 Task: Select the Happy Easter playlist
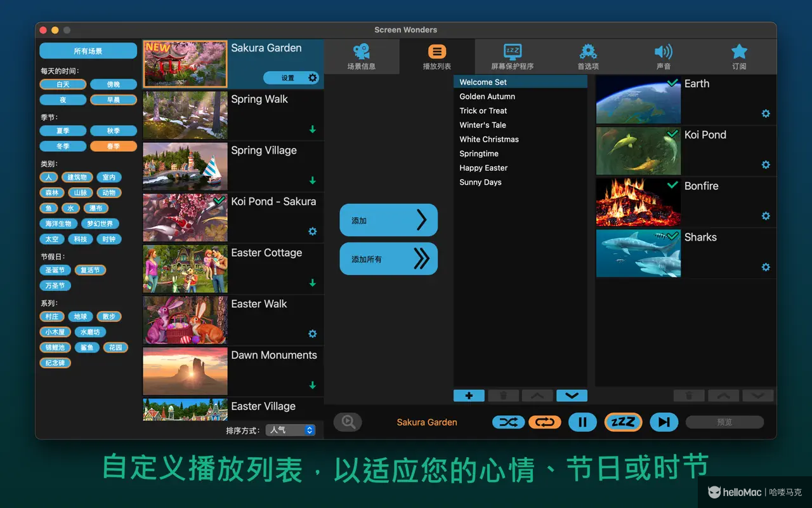(x=520, y=168)
